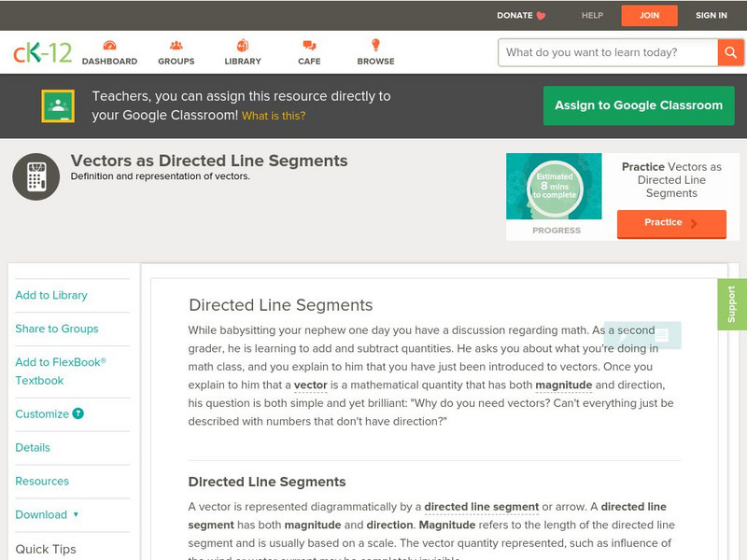
Task: Click the estimated time progress circle
Action: click(x=555, y=185)
